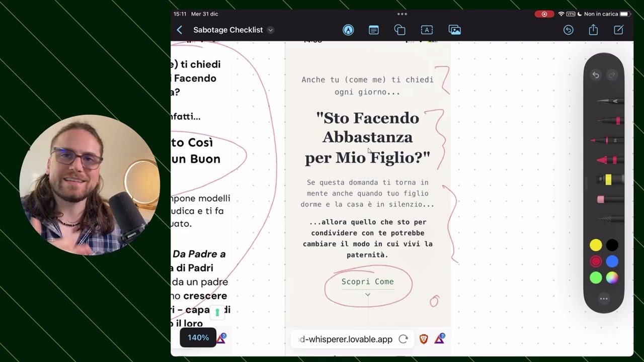Tap the date "Mer 31 dic"
Viewport: 644px width, 362px height.
[205, 14]
